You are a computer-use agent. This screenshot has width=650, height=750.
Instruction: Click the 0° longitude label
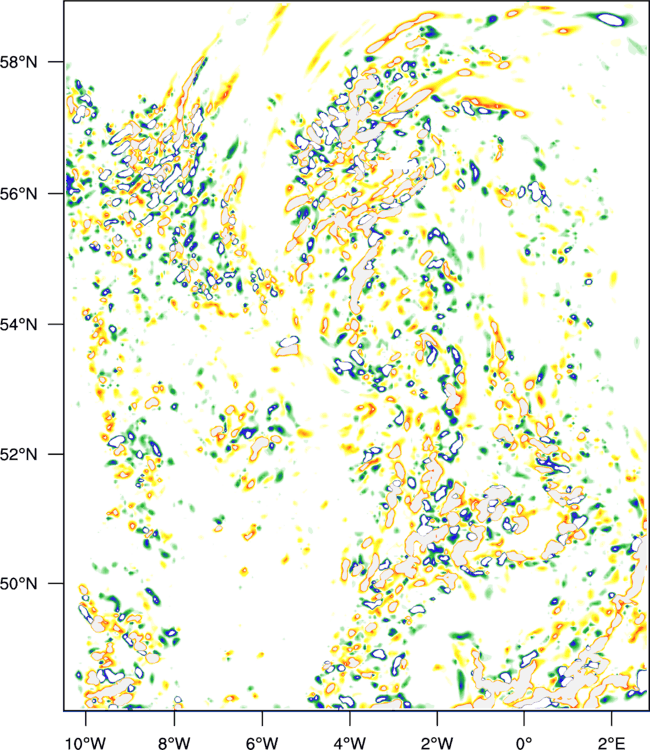click(x=524, y=743)
